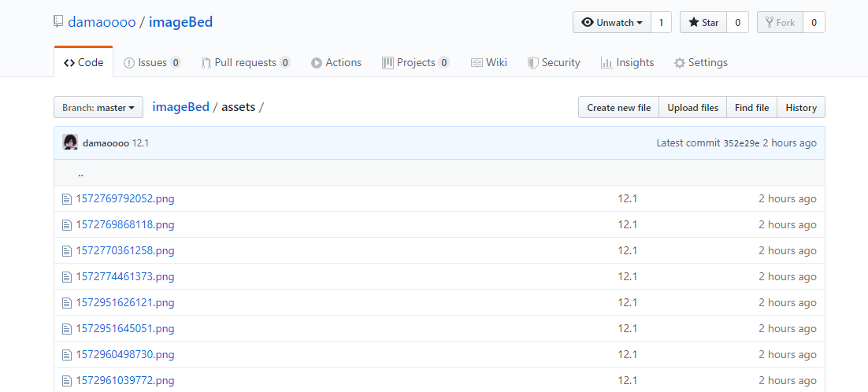Open the Actions tab
This screenshot has height=392, width=868.
click(336, 62)
